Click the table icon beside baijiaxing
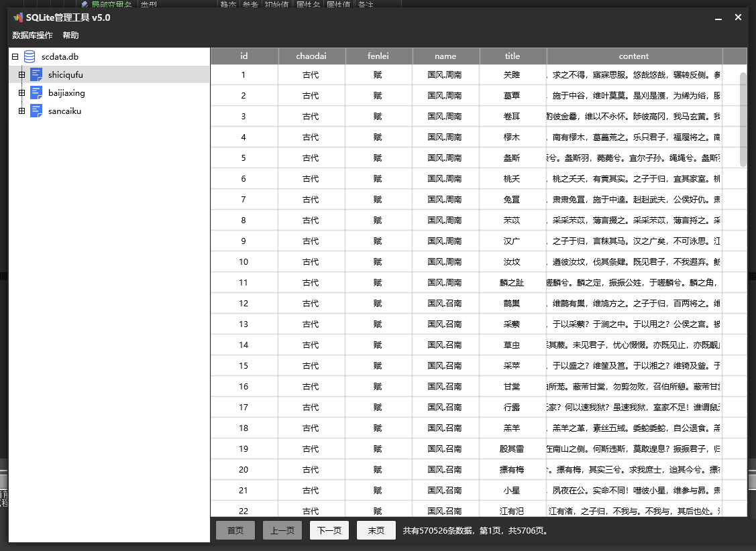 [x=36, y=93]
